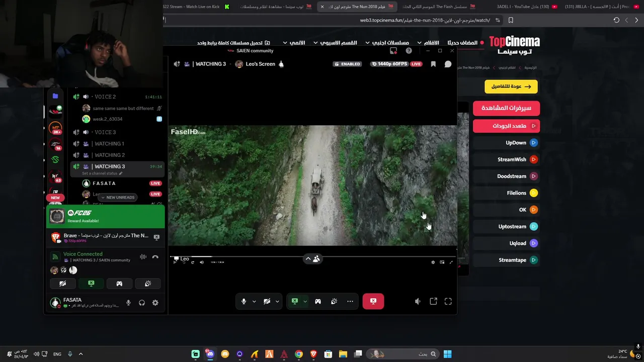Click the ENABLED clips badge
This screenshot has height=362, width=644.
click(347, 64)
